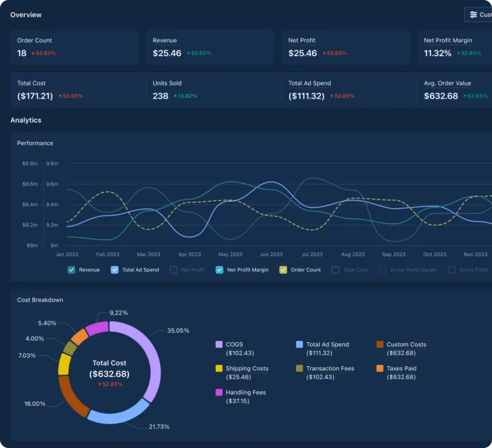
Task: Select the purple COGS legend swatch
Action: (219, 345)
